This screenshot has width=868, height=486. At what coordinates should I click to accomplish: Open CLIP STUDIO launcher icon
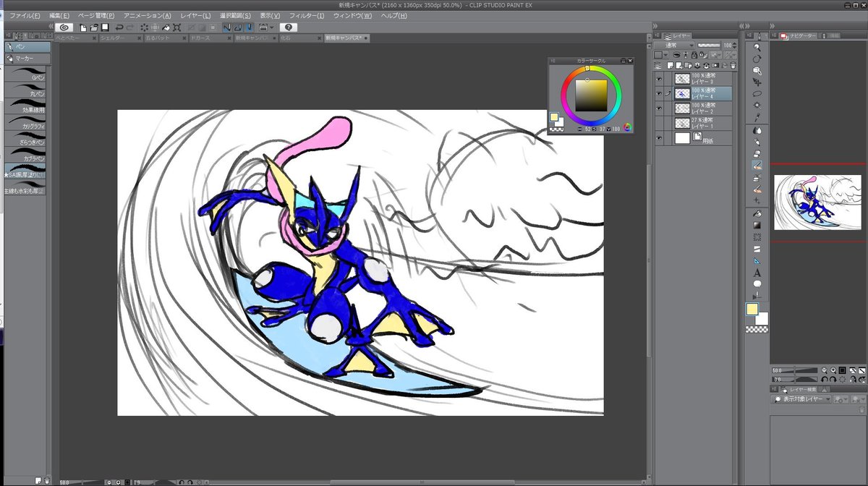(64, 27)
